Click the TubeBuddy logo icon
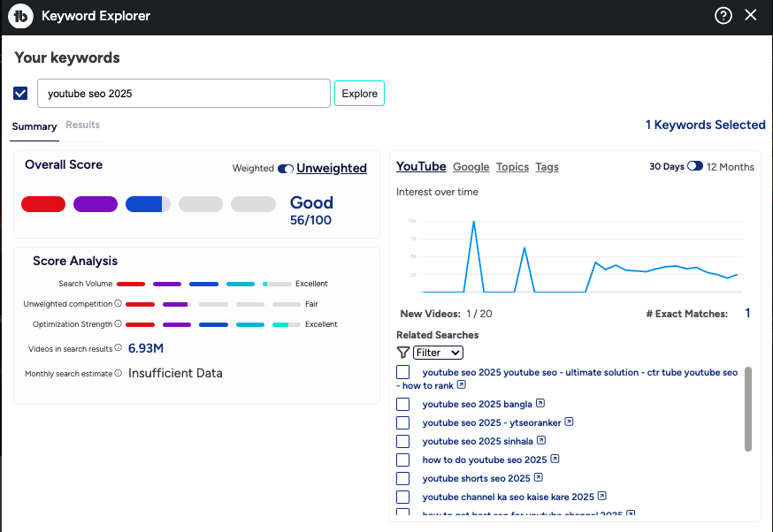 pyautogui.click(x=20, y=16)
